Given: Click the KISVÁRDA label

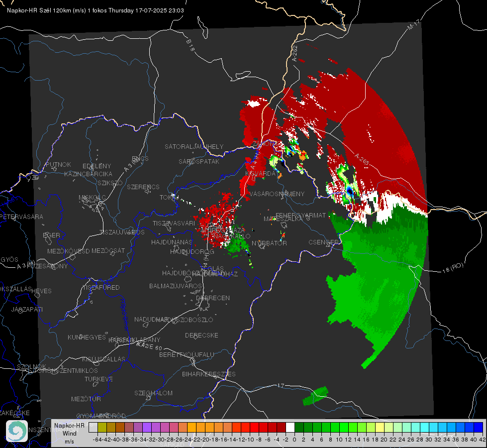Looking at the screenshot, I should [x=261, y=174].
